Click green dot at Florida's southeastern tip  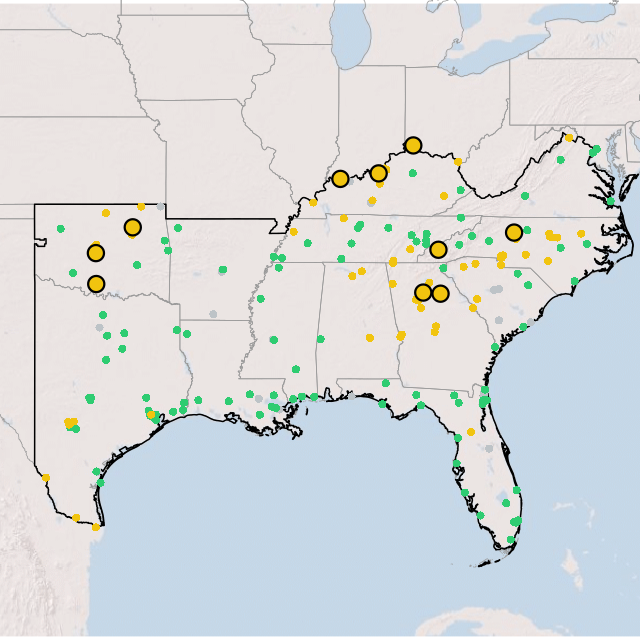click(x=511, y=540)
